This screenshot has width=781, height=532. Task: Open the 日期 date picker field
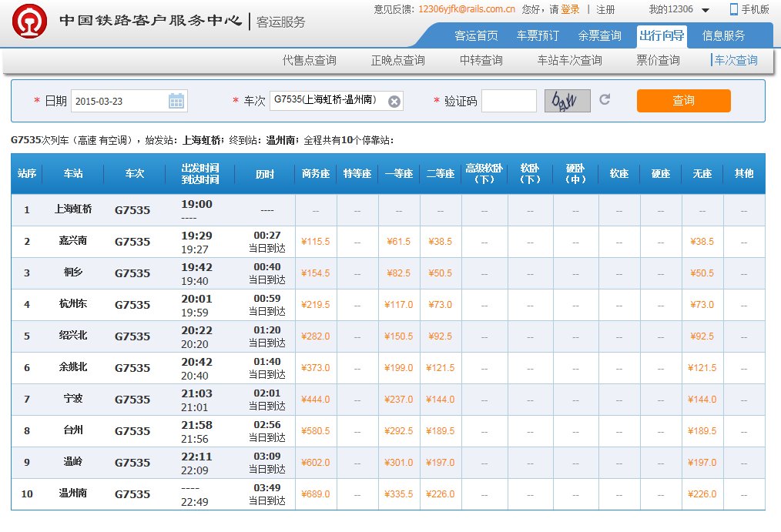click(x=123, y=99)
